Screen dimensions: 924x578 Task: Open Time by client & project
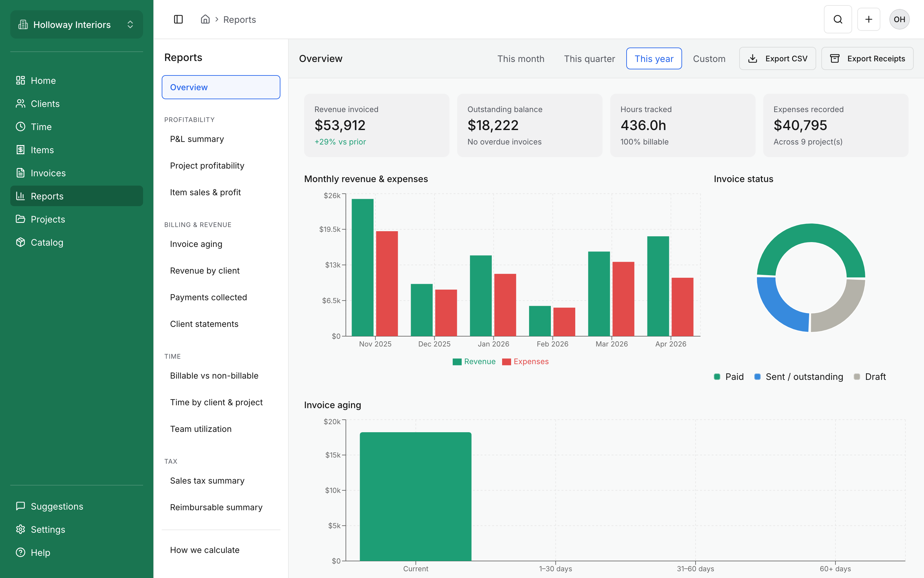coord(221,402)
